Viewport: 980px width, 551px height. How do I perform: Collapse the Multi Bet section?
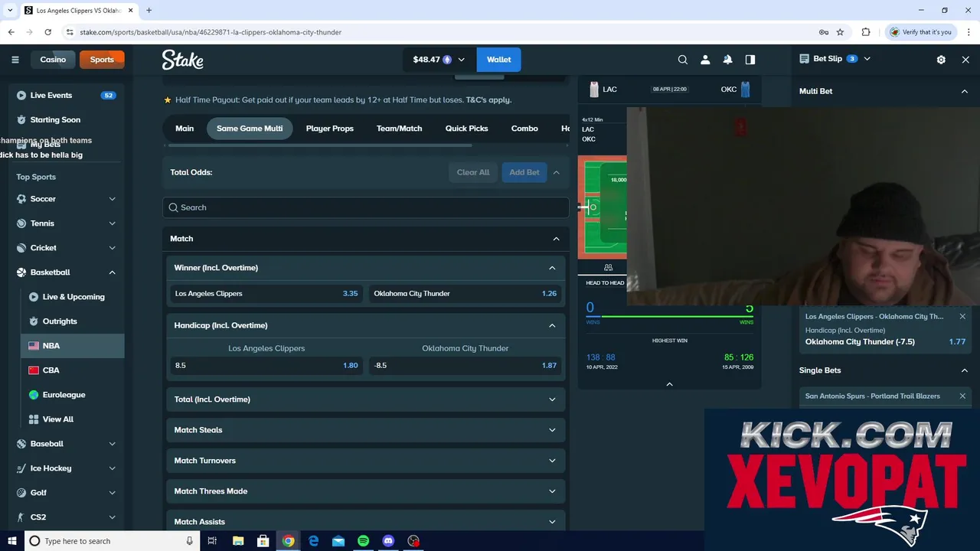coord(965,91)
